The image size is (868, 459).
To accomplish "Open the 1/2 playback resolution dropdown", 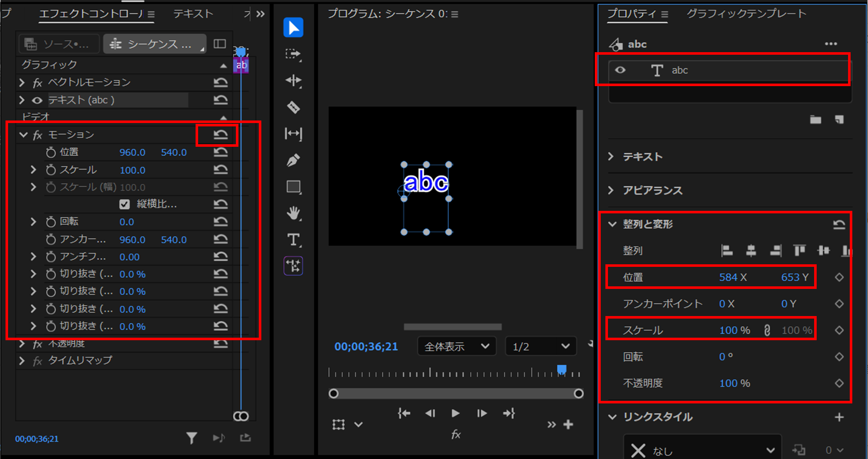I will click(x=540, y=346).
